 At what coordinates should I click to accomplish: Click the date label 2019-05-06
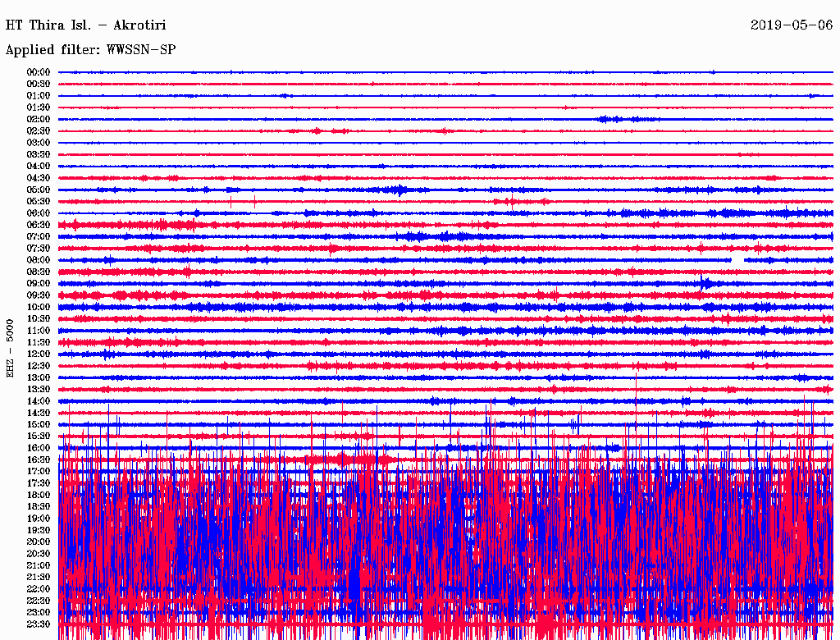[792, 25]
